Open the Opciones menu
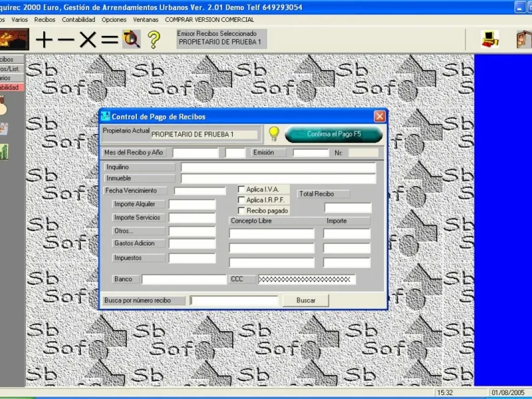532x399 pixels. tap(114, 20)
